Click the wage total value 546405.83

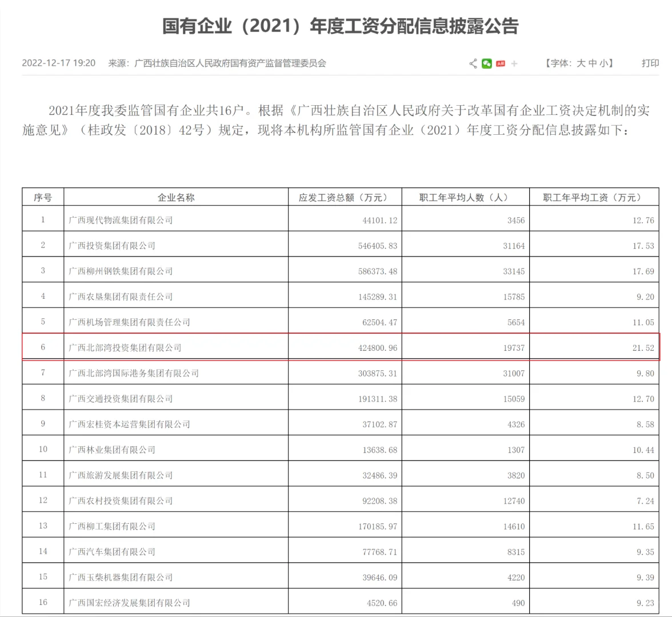[378, 246]
